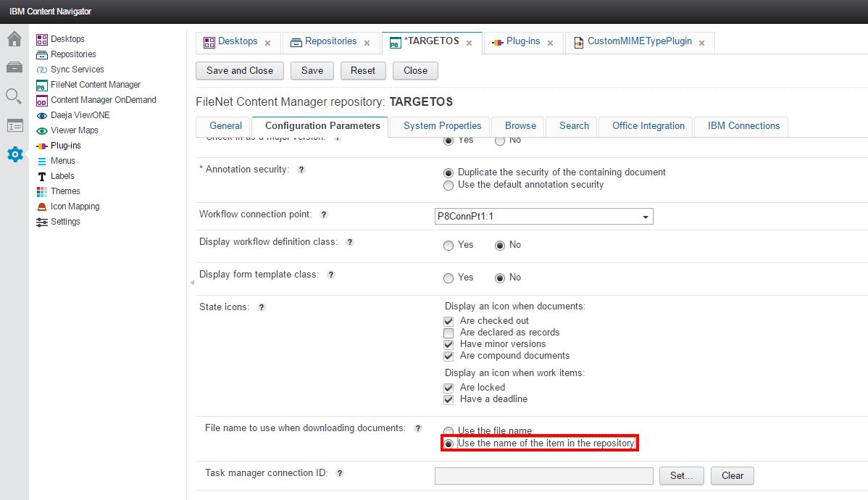Open the Search magnifier icon in left rail

[14, 96]
